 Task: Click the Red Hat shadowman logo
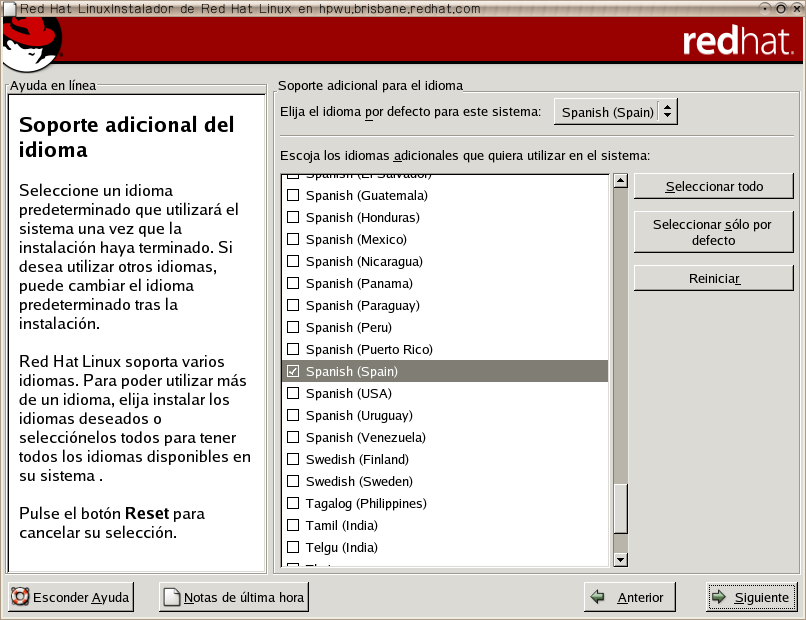coord(32,44)
